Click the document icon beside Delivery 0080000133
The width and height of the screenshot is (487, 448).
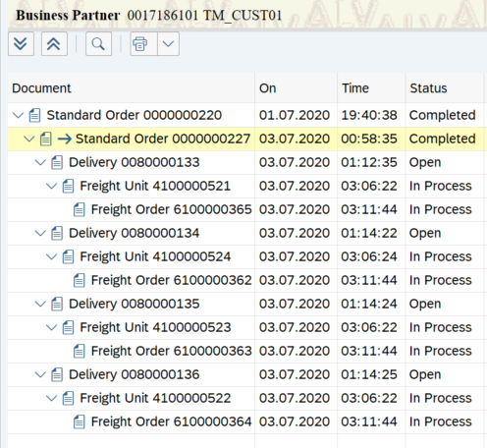coord(57,162)
